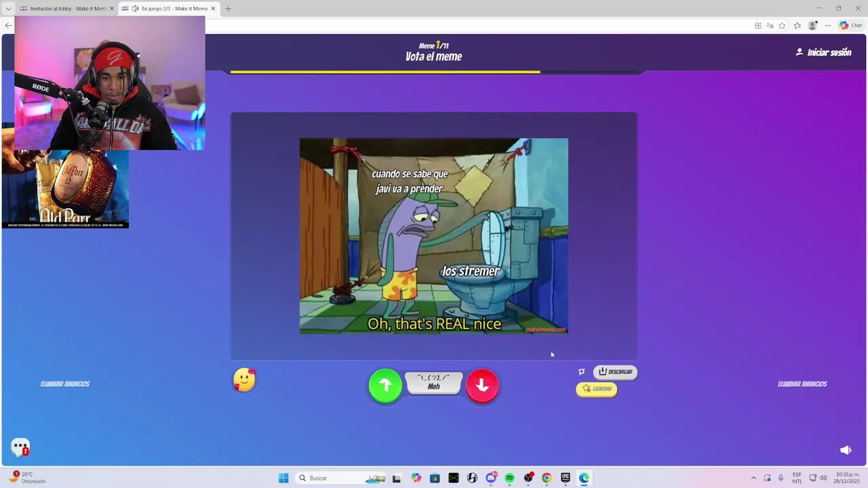Downvote the meme with red arrow
The width and height of the screenshot is (868, 488).
(482, 386)
